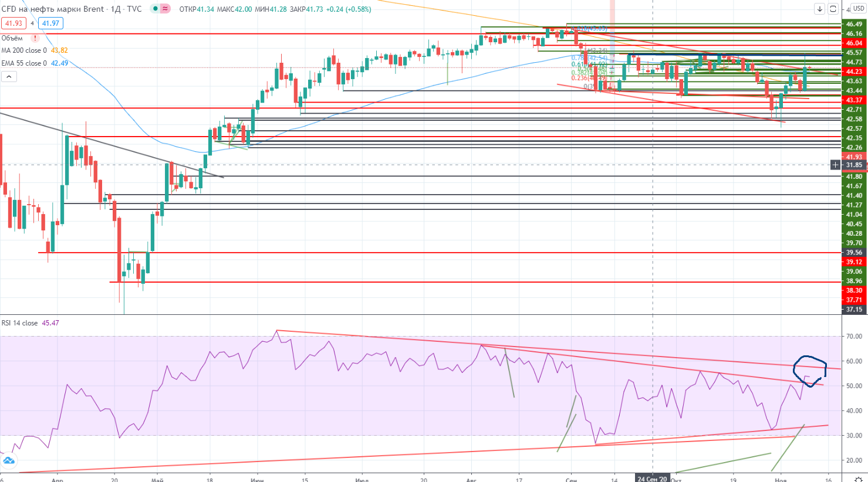Open the USD currency dropdown
Viewport: 868px width, 482px height.
click(858, 8)
